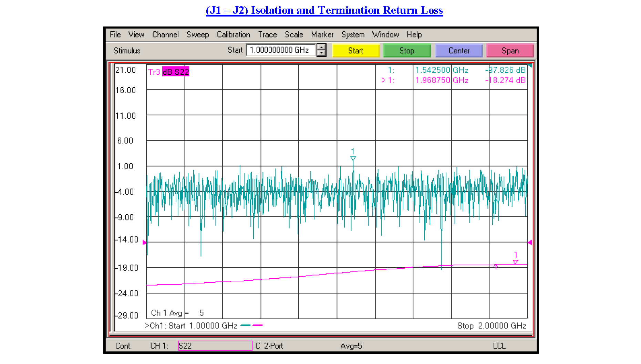Click the Cont. sweep status indicator
641x364 pixels.
(x=123, y=346)
